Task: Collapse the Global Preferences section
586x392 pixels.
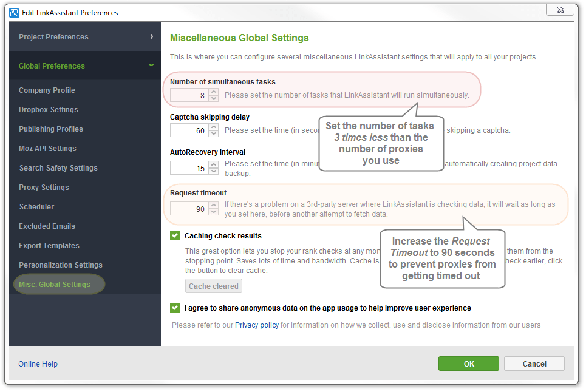Action: point(85,66)
